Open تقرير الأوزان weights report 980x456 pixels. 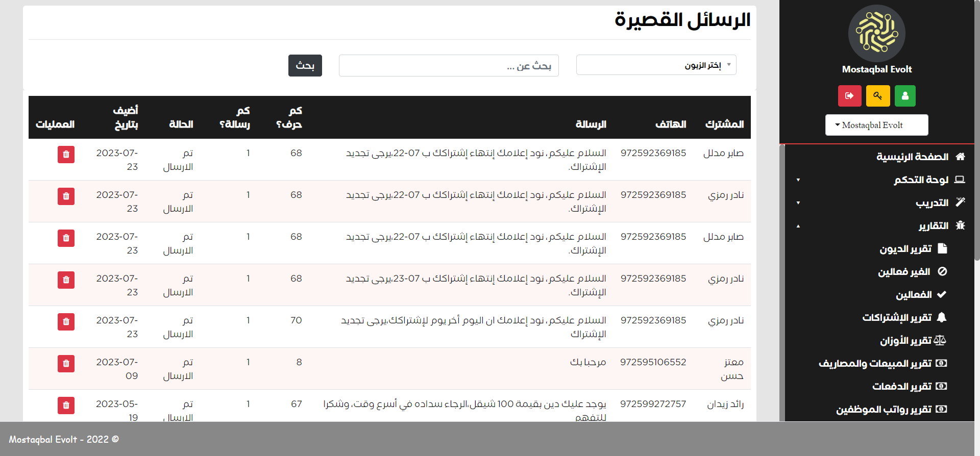905,340
